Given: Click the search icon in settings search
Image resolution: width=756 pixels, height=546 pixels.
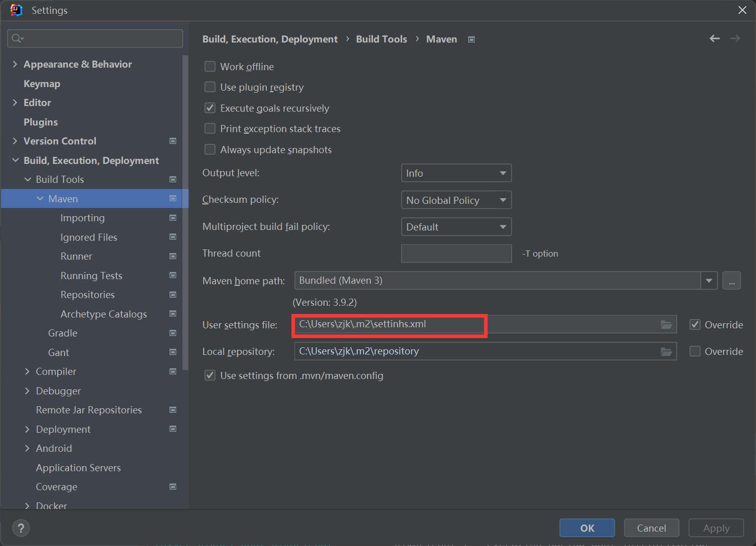Looking at the screenshot, I should [17, 38].
